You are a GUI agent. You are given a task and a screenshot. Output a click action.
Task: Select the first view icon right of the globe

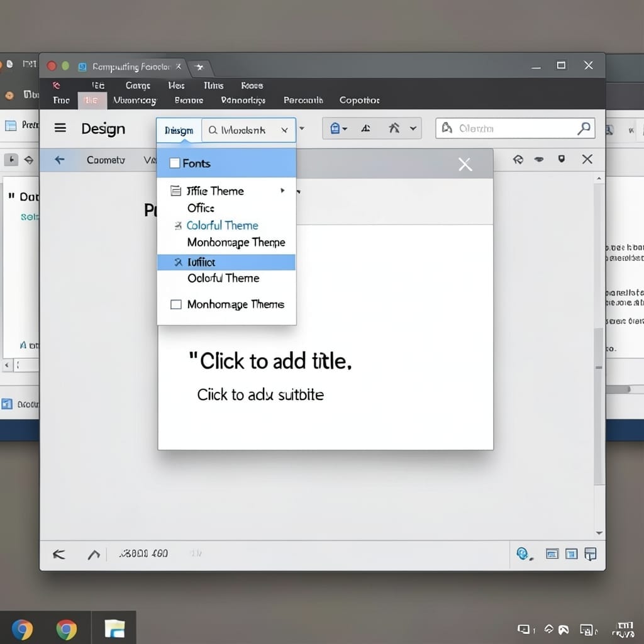(x=552, y=554)
